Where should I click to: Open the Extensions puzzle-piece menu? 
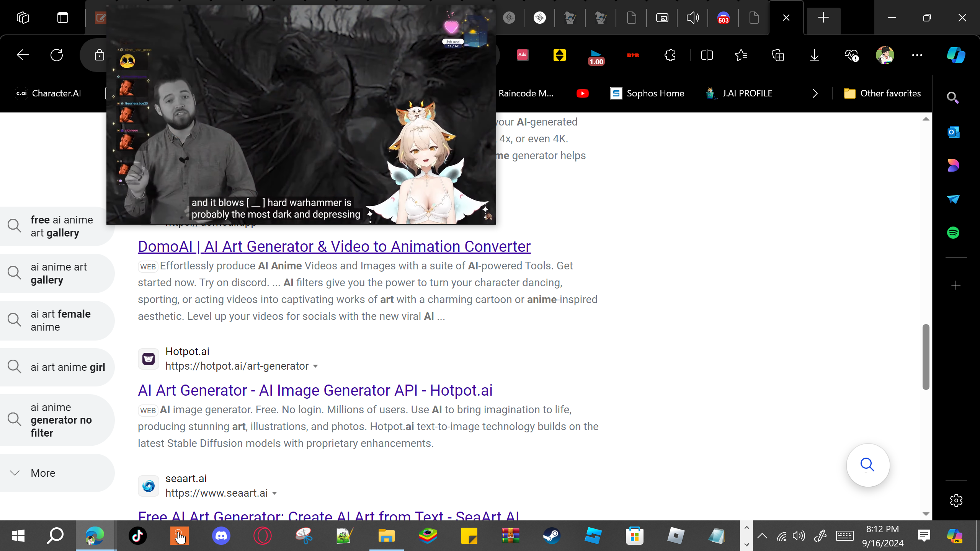(670, 55)
